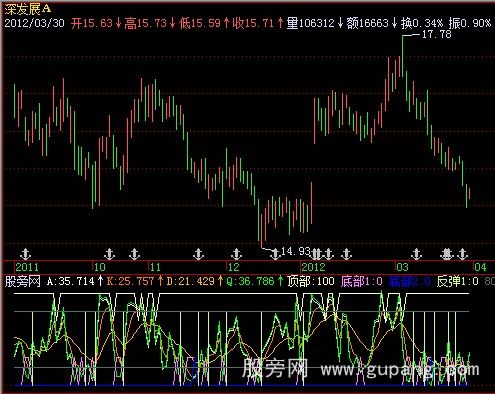Click the 17.78 high price label
This screenshot has height=394, width=495.
(437, 34)
